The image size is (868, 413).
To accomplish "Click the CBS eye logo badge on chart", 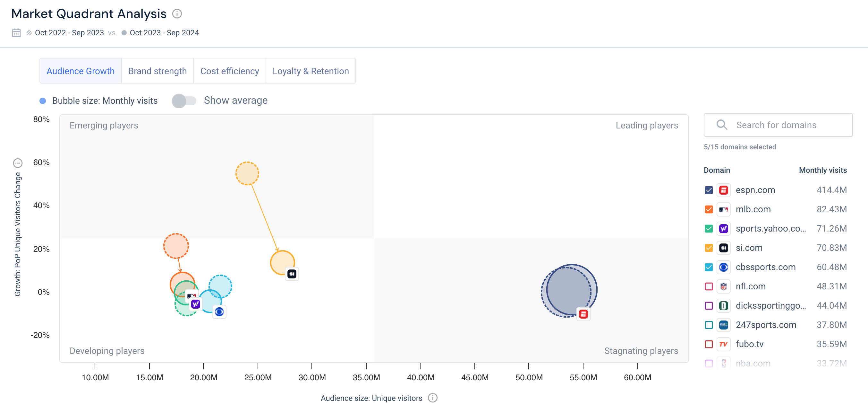I will (219, 312).
